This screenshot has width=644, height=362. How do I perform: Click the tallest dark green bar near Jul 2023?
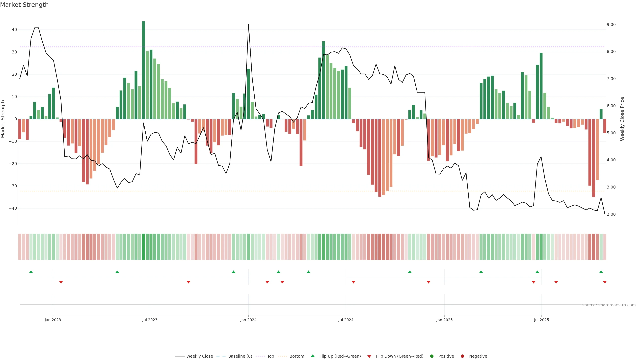(x=144, y=70)
